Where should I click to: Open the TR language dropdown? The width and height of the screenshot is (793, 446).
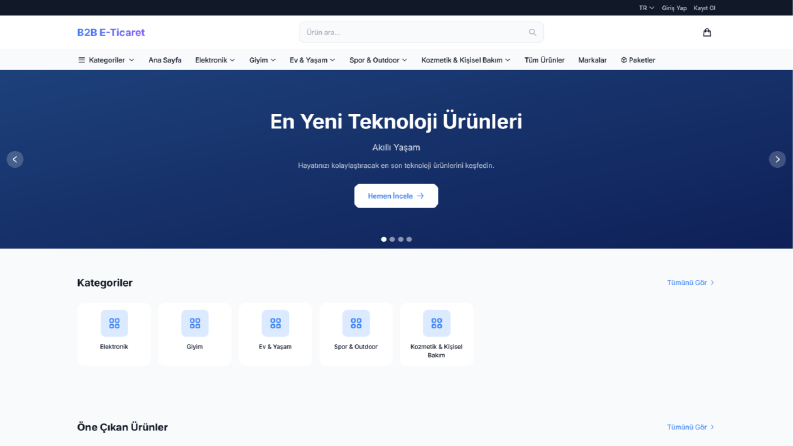pyautogui.click(x=646, y=8)
